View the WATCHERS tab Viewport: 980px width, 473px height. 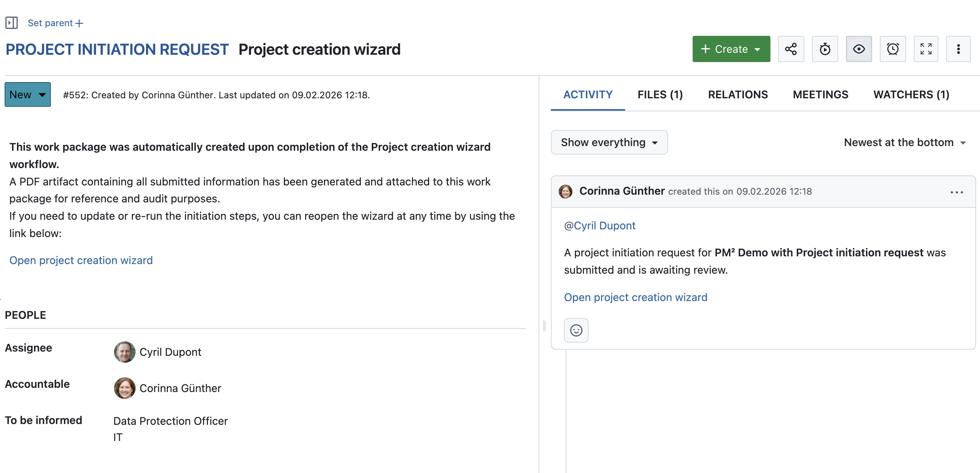pos(911,94)
